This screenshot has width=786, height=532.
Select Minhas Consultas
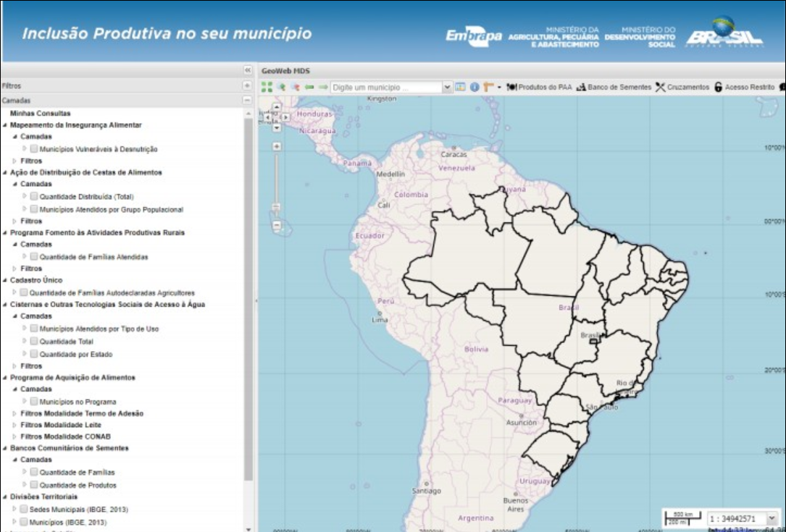click(x=40, y=113)
